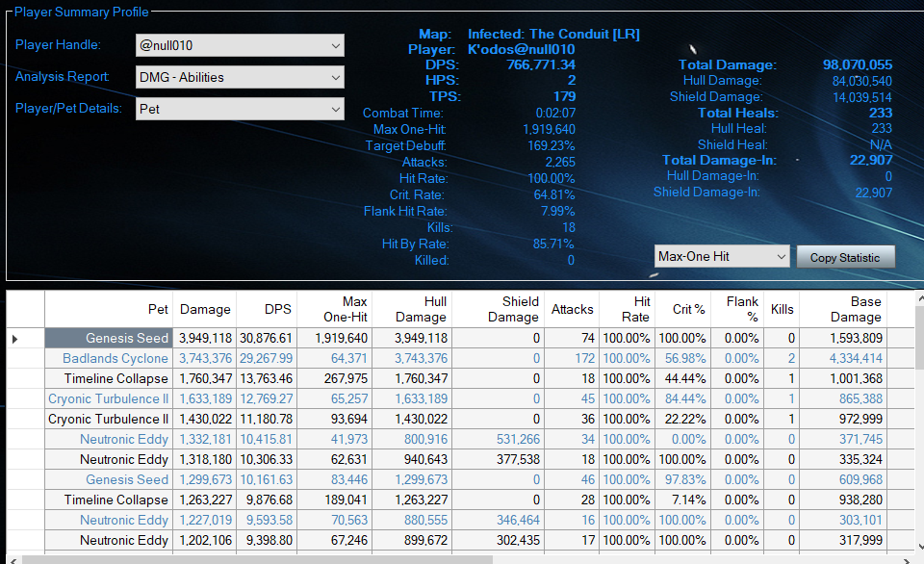
Task: Open the Max-One Hit statistic dropdown
Action: pyautogui.click(x=721, y=257)
